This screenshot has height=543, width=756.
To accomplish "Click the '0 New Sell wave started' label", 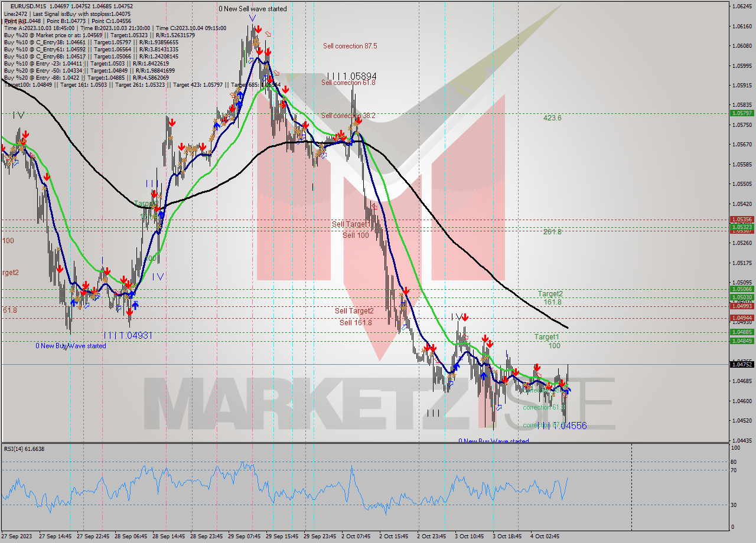I will coord(253,9).
